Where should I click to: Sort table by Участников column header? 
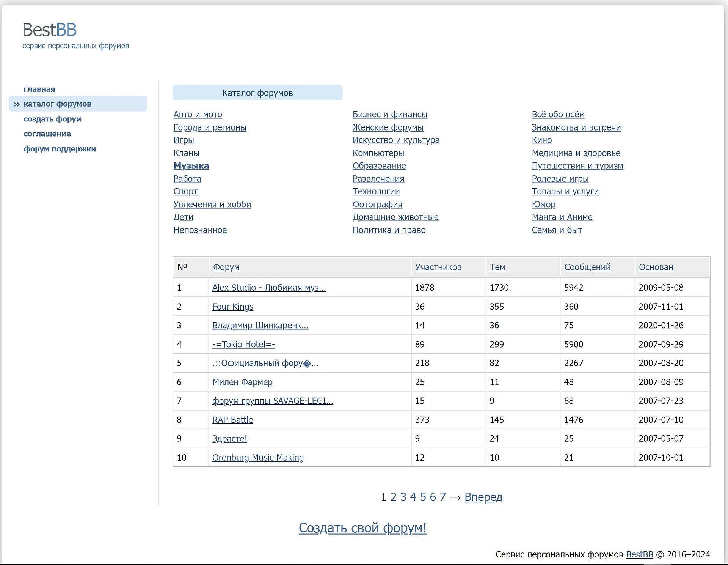coord(438,267)
